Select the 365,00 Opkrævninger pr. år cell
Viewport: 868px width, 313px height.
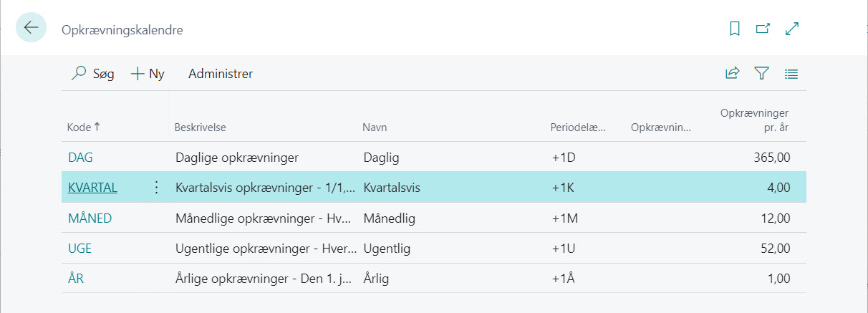751,157
